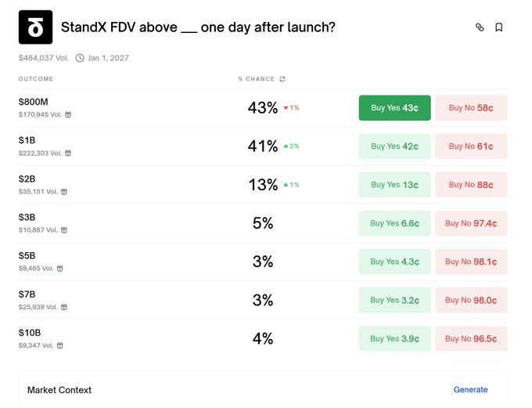Buy Yes at 6.6¢ for $3B
The width and height of the screenshot is (532, 408).
[394, 223]
